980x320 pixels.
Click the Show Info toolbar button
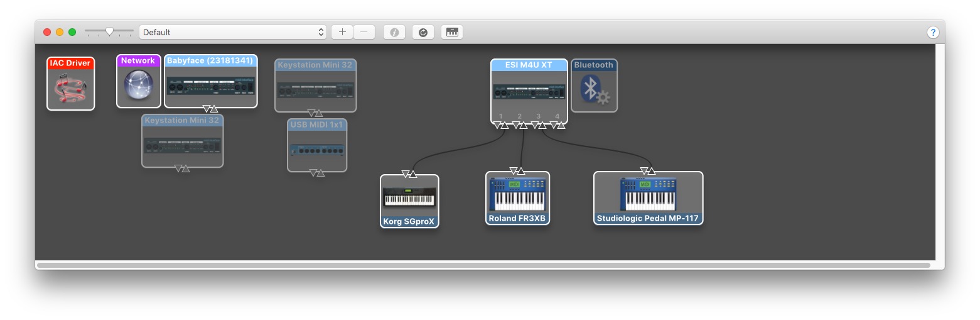(394, 32)
